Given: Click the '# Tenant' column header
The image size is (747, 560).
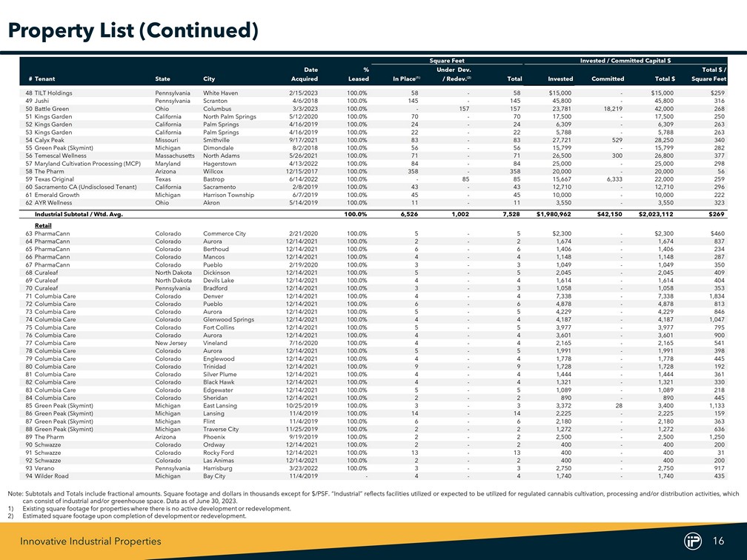Looking at the screenshot, I should point(42,79).
